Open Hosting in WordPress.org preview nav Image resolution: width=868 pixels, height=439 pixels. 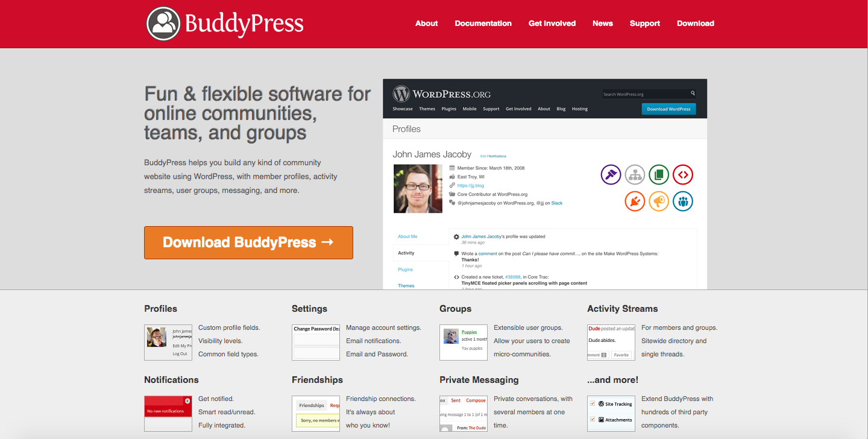click(x=580, y=109)
